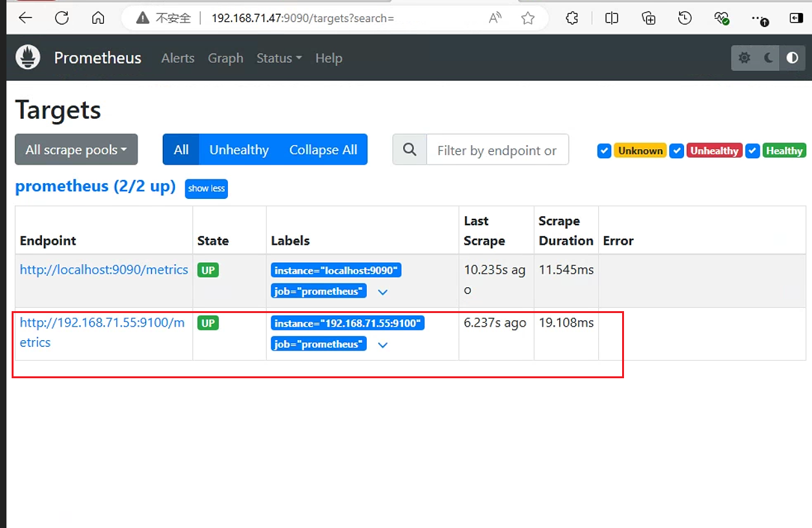Open the Alerts page

178,58
